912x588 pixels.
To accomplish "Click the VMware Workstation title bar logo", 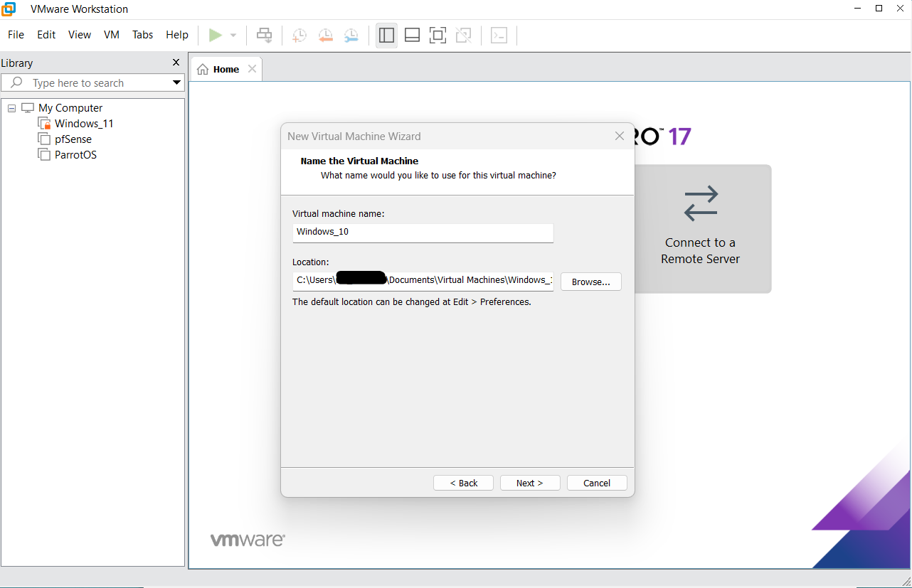I will (x=9, y=9).
